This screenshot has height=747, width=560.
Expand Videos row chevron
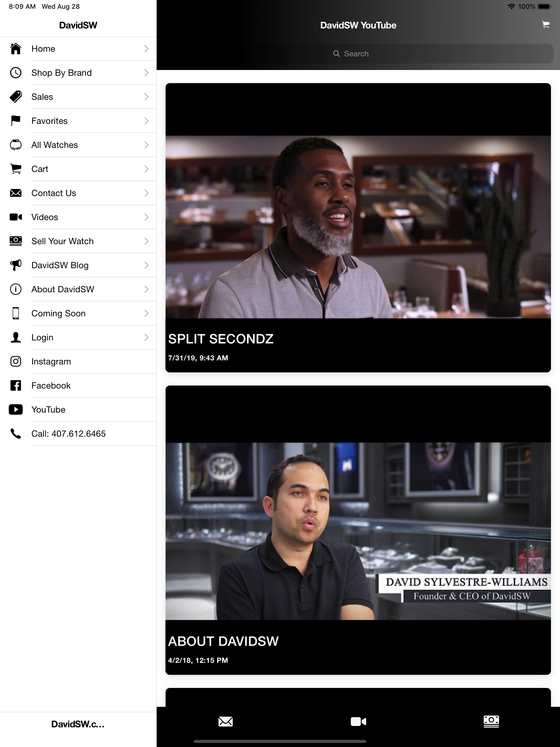point(146,217)
